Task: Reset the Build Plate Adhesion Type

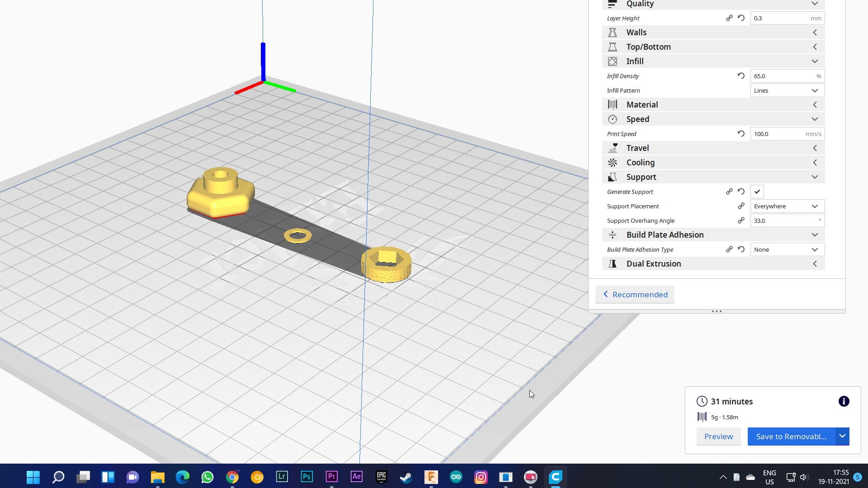Action: [x=741, y=249]
